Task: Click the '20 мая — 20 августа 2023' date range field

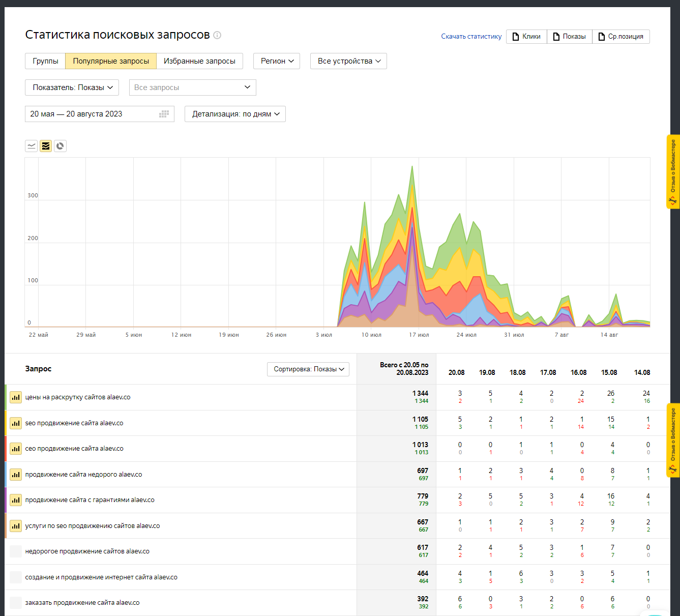Action: 100,114
